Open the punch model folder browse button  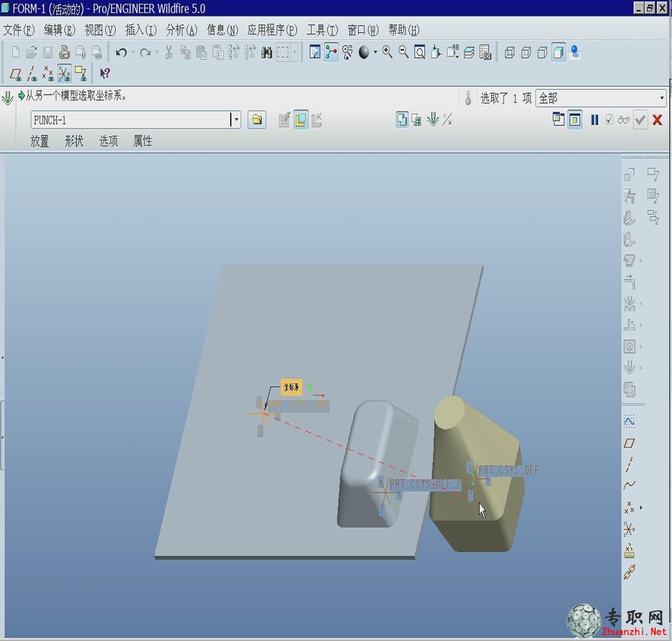257,120
